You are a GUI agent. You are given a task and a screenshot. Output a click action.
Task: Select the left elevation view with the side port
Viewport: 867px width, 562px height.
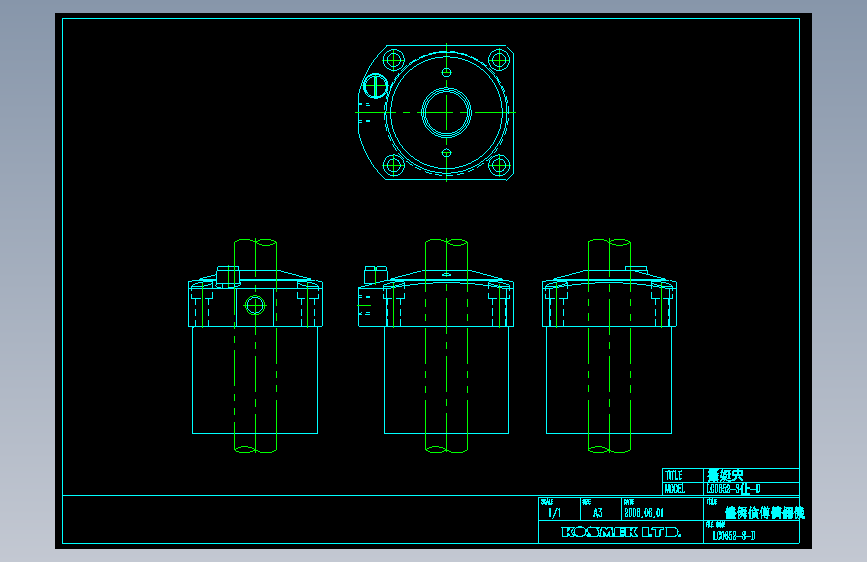(x=255, y=346)
